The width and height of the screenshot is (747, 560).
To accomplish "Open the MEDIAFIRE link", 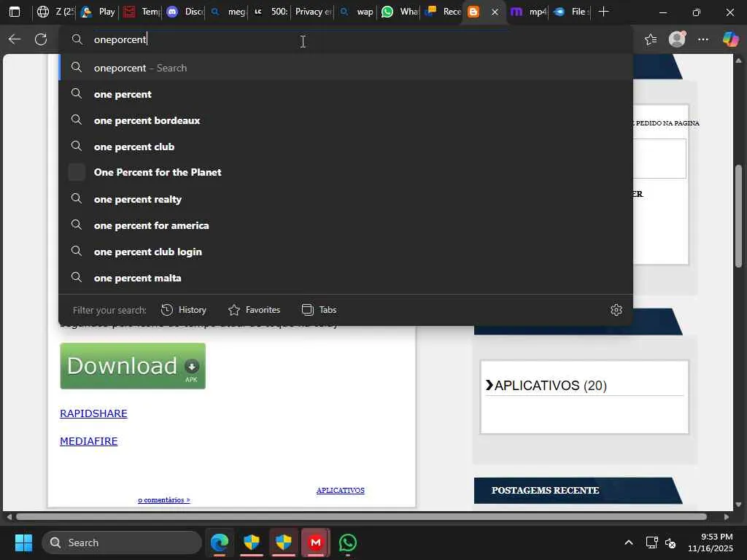I will 88,441.
